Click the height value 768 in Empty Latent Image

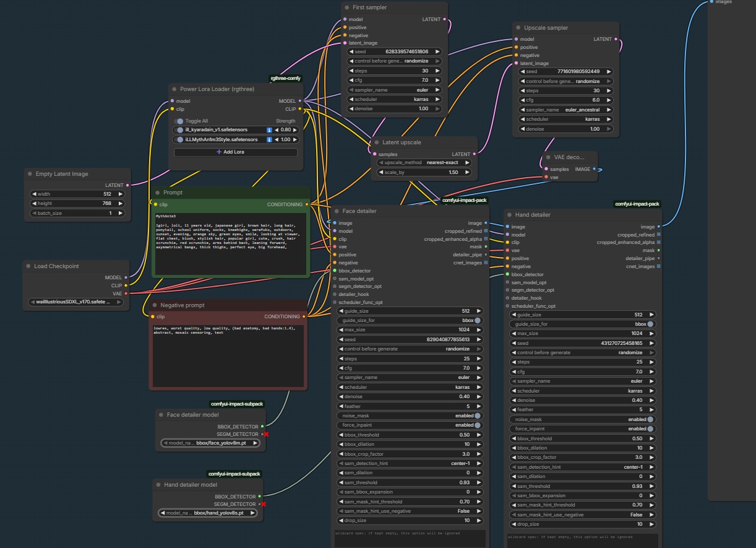point(107,203)
